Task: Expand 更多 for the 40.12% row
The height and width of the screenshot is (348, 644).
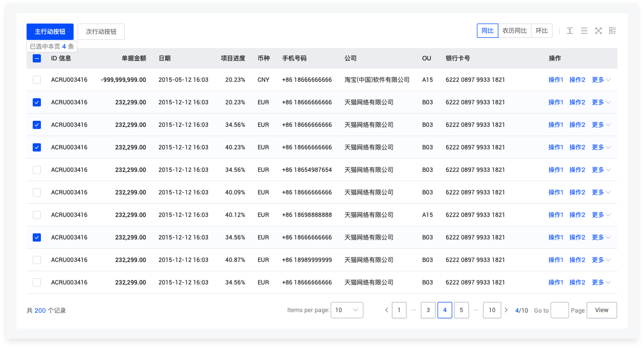Action: coord(601,215)
